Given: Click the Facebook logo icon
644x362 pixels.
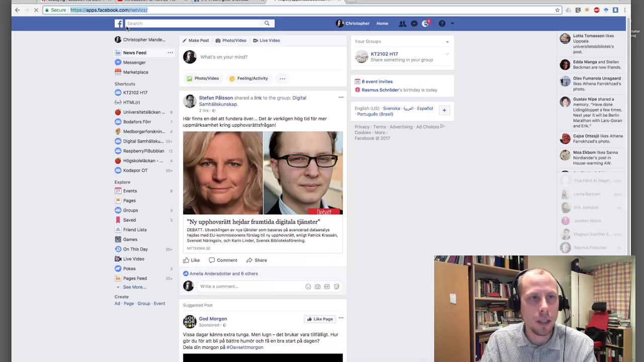Looking at the screenshot, I should click(119, 23).
